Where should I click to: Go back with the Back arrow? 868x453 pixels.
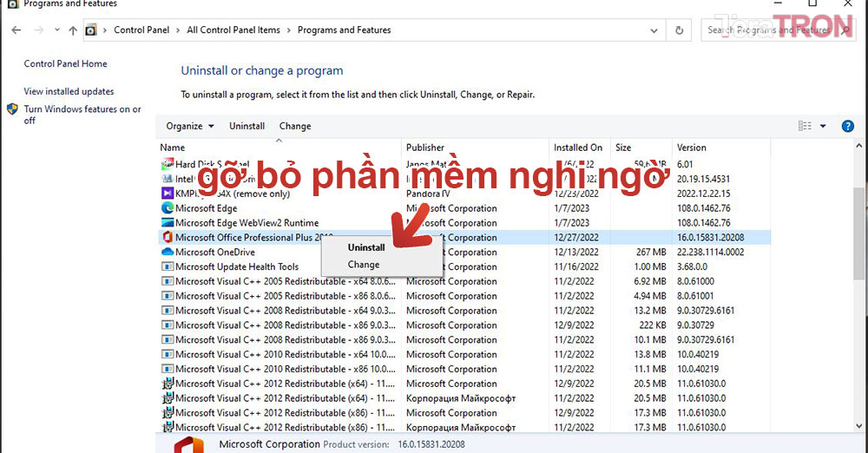pos(16,30)
